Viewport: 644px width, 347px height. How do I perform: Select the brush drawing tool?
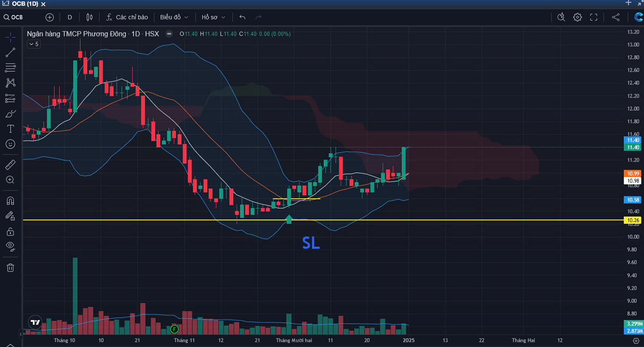(10, 114)
